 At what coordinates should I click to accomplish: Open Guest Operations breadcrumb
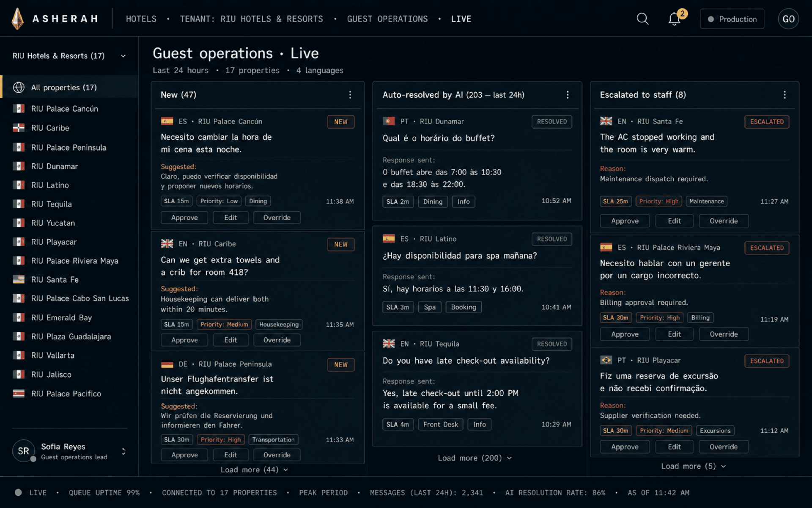[387, 19]
